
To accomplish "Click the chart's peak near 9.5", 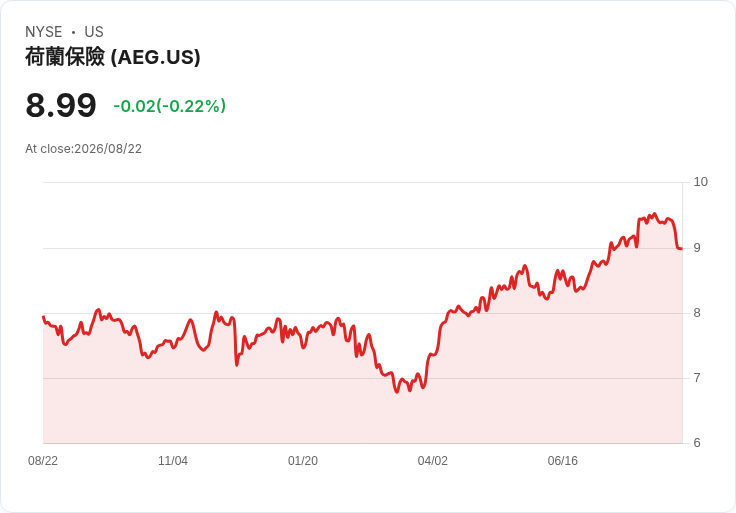I will (654, 214).
